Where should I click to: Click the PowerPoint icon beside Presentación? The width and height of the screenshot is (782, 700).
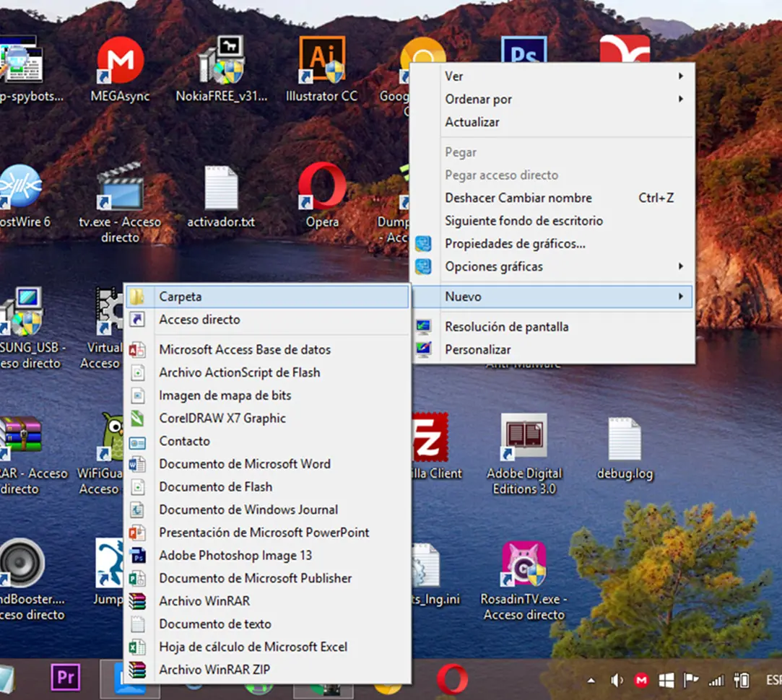(137, 533)
